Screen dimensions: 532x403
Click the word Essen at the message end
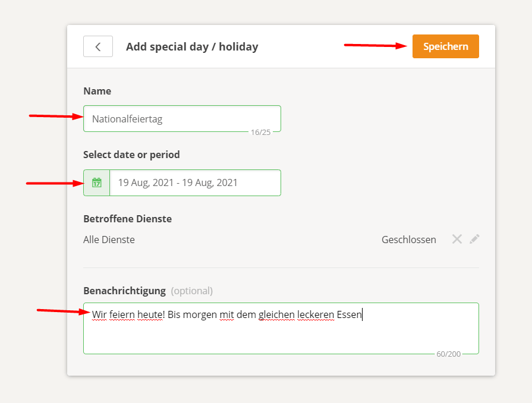350,314
